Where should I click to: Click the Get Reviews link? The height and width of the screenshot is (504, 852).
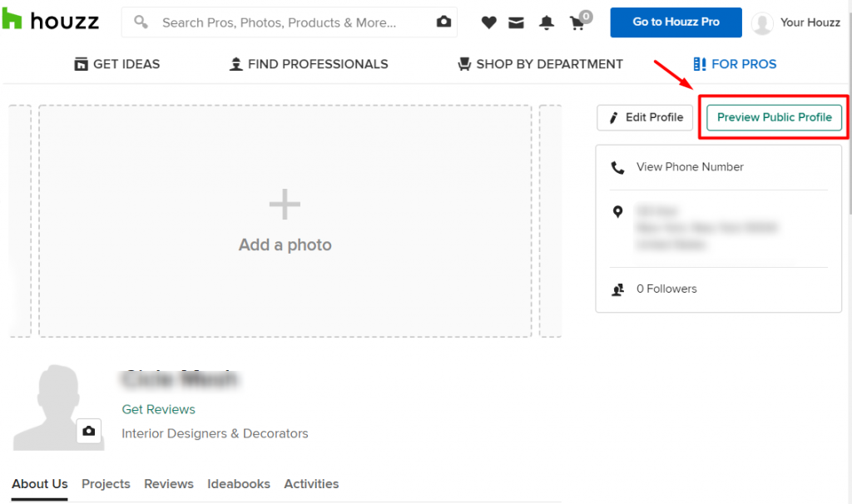[x=158, y=409]
